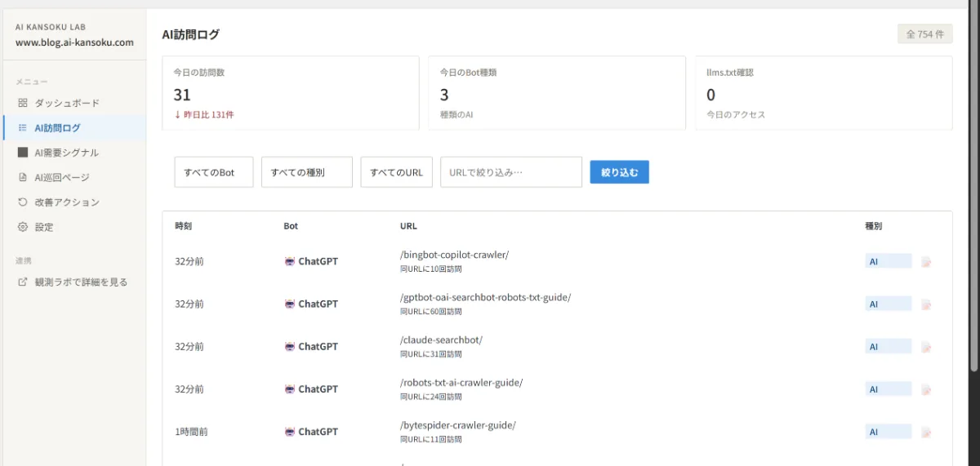Open the AI需要シグナル square icon

[23, 152]
